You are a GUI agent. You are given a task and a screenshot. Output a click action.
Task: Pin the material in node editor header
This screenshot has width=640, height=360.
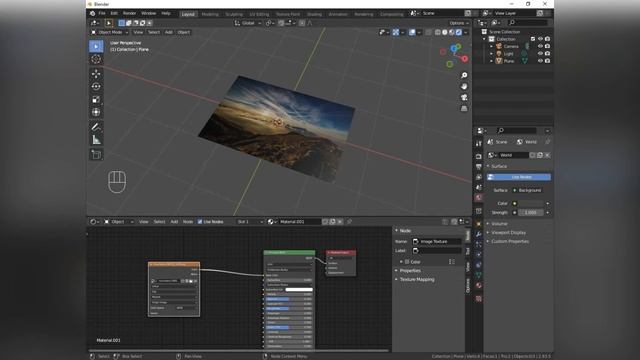349,222
